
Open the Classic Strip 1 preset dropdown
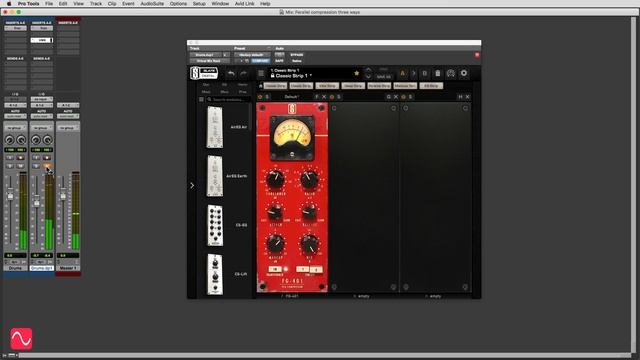coord(294,76)
